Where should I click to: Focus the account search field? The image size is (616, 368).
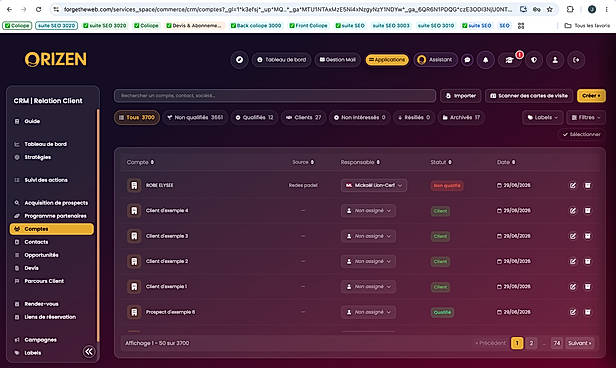tap(275, 96)
